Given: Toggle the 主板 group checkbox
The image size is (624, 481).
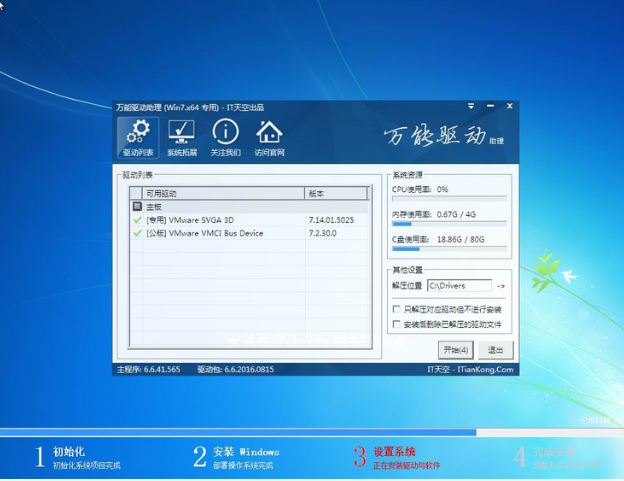Looking at the screenshot, I should click(x=137, y=206).
